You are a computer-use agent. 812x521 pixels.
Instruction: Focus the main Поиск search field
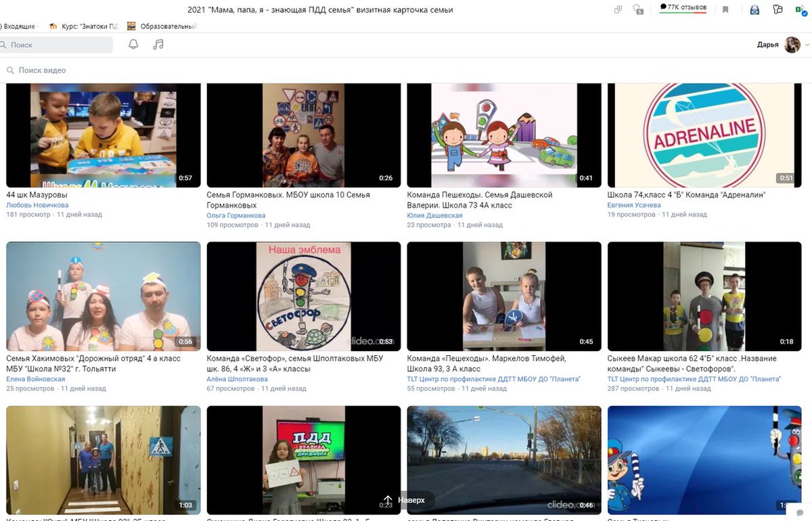coord(56,45)
